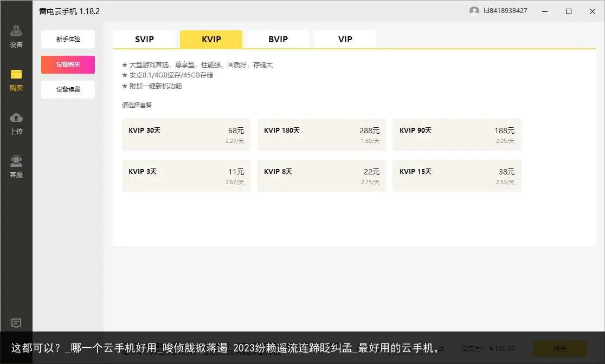Pick the KVIP 15天 38元 package
The image size is (605, 364).
[457, 176]
